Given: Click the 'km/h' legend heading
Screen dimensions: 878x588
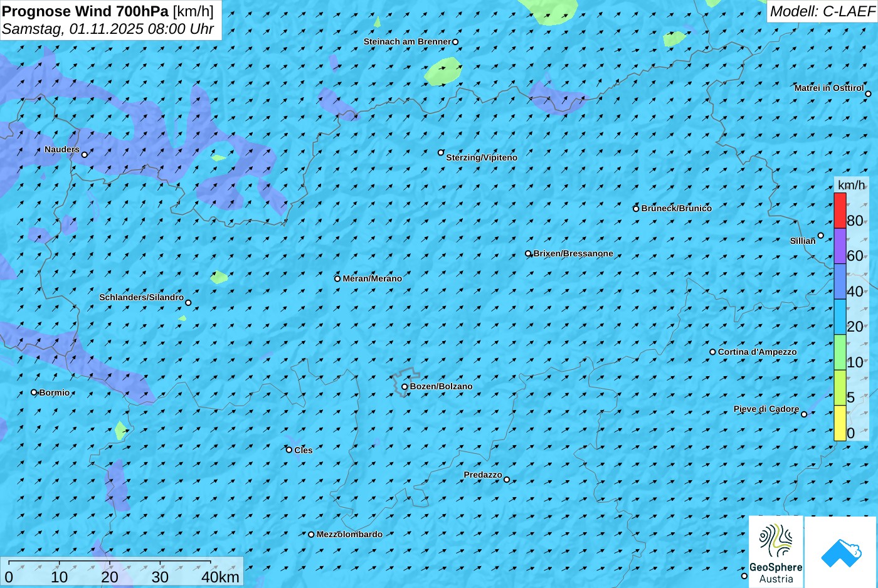Looking at the screenshot, I should click(851, 185).
